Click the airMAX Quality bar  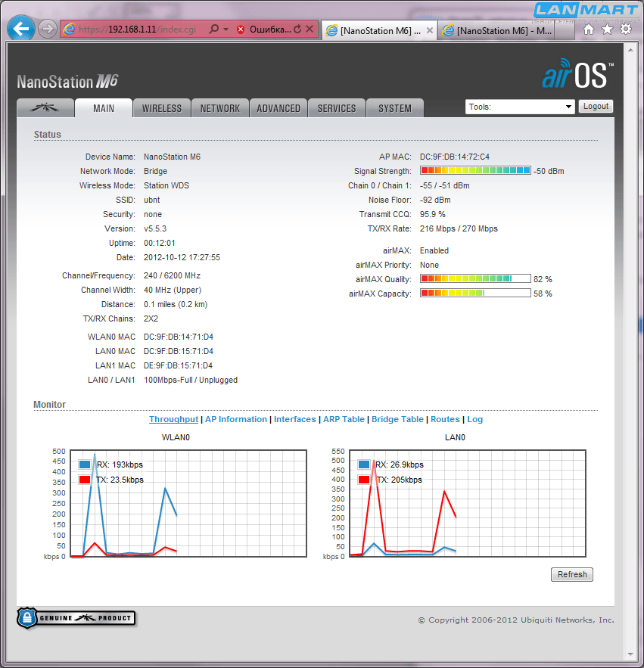click(475, 279)
